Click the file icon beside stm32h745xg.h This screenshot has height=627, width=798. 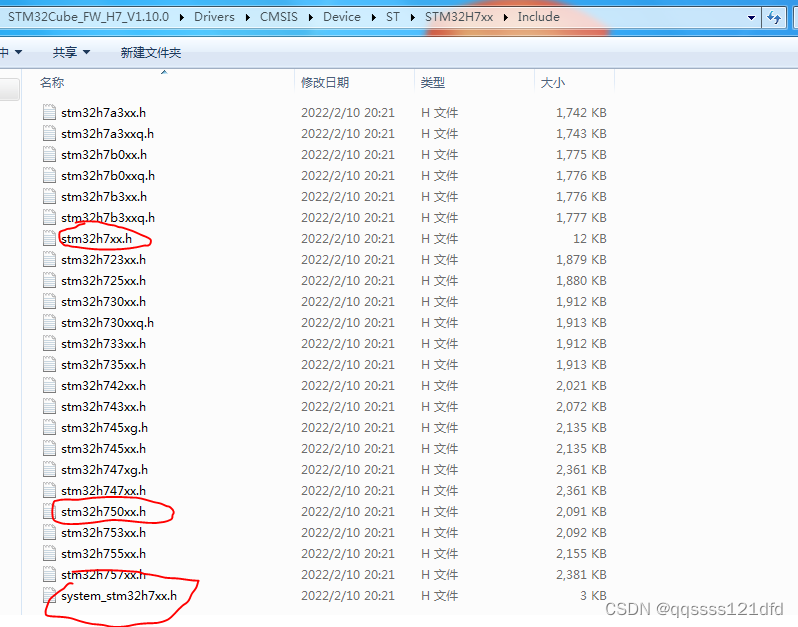pyautogui.click(x=49, y=427)
